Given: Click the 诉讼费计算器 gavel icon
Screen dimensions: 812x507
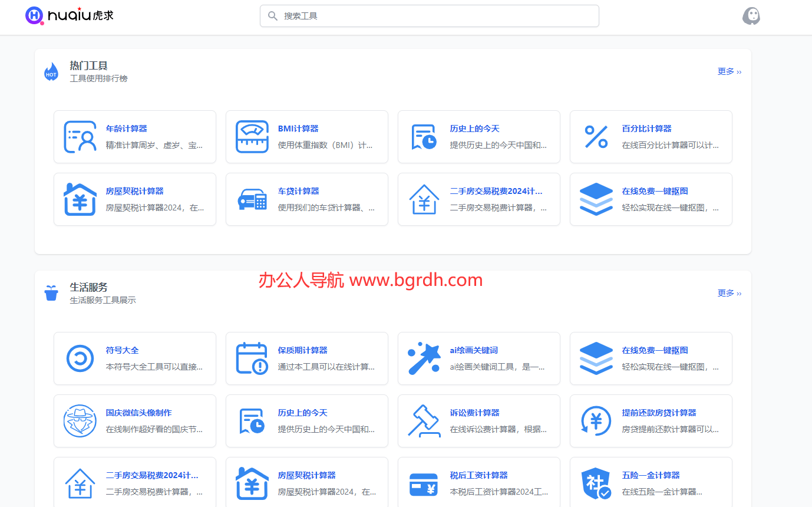Looking at the screenshot, I should [424, 420].
